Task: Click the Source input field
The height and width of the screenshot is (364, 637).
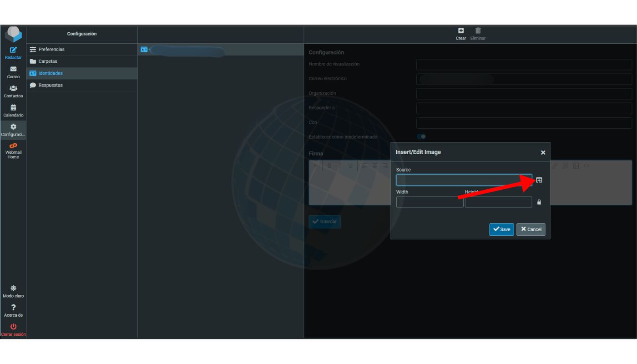Action: click(x=463, y=180)
